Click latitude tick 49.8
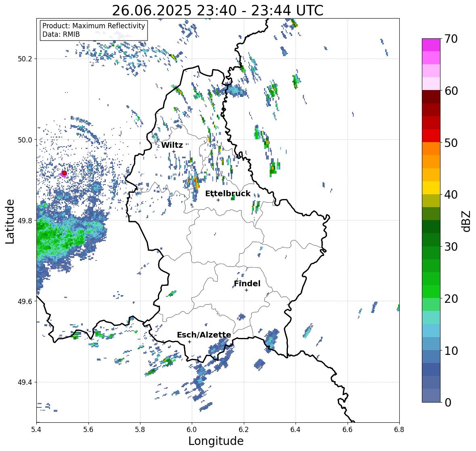Image resolution: width=476 pixels, height=451 pixels. click(25, 220)
